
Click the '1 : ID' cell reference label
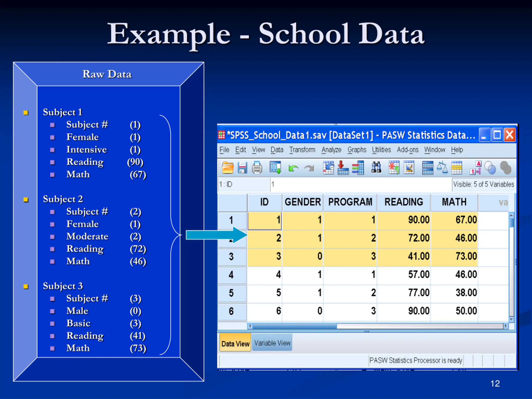[226, 185]
